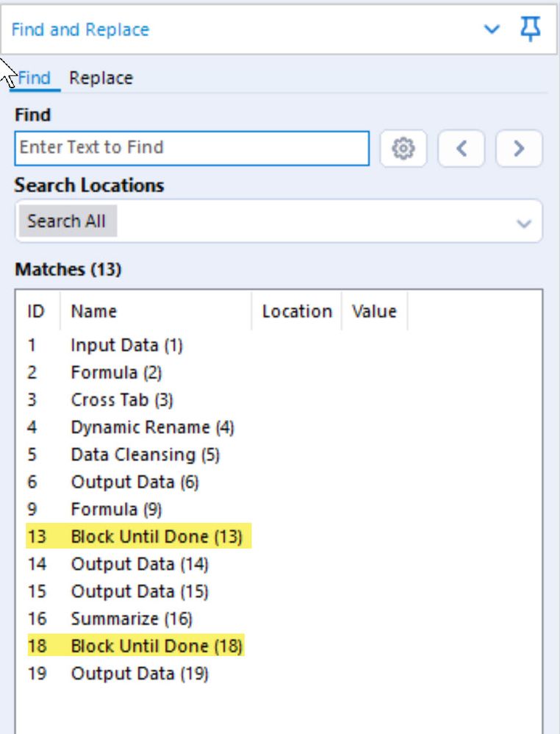Select highlighted Block Until Done (13)

(156, 537)
